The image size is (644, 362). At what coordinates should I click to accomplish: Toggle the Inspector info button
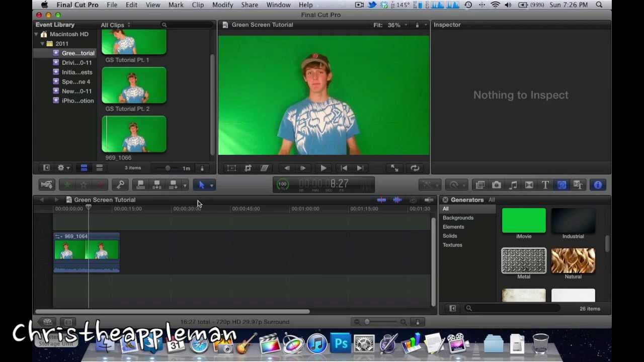(x=598, y=185)
